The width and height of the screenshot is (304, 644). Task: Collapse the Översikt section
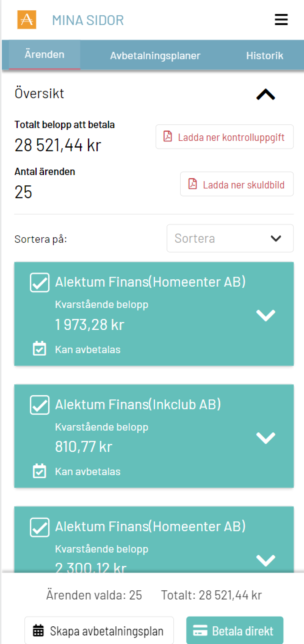[x=266, y=94]
